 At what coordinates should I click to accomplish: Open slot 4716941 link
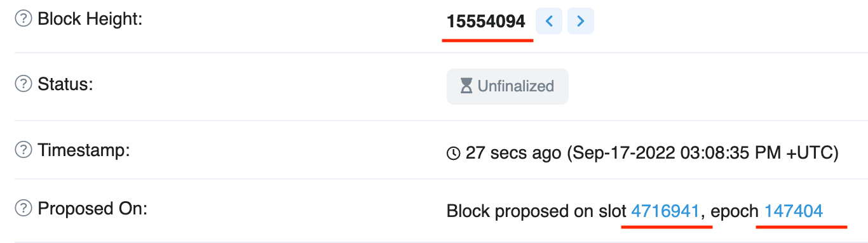coord(666,211)
